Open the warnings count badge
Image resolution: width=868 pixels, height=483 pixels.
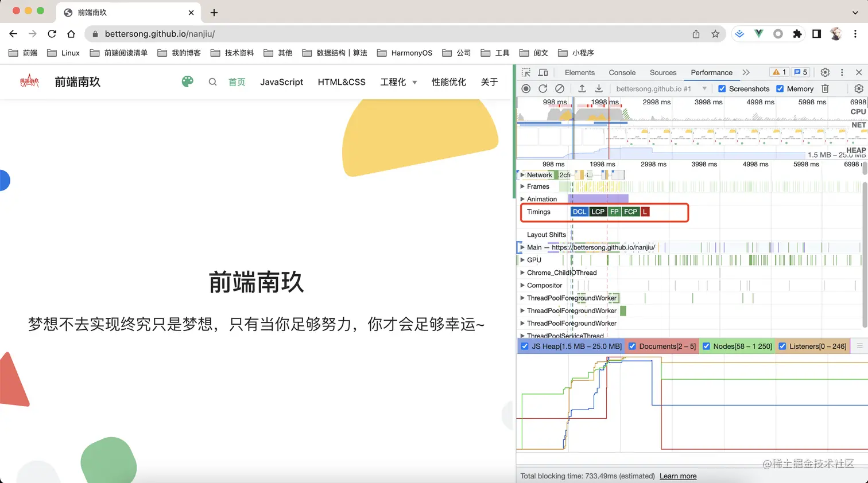(x=780, y=72)
